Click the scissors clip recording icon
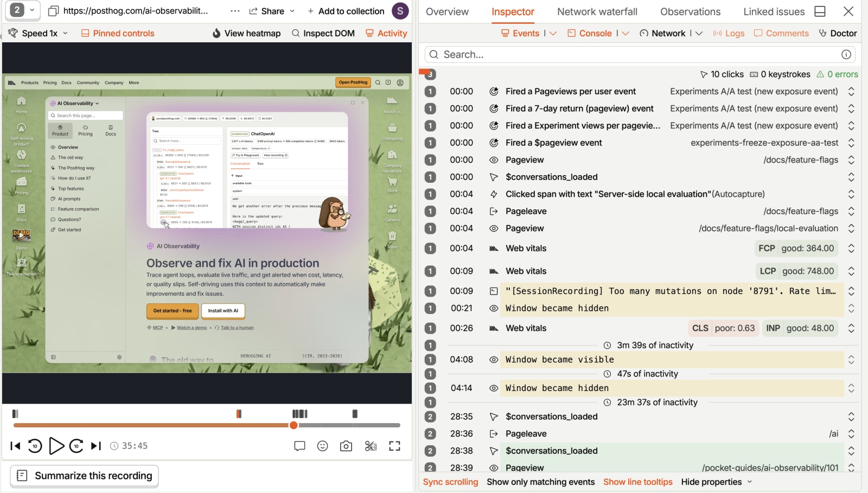The width and height of the screenshot is (868, 493). pos(371,446)
